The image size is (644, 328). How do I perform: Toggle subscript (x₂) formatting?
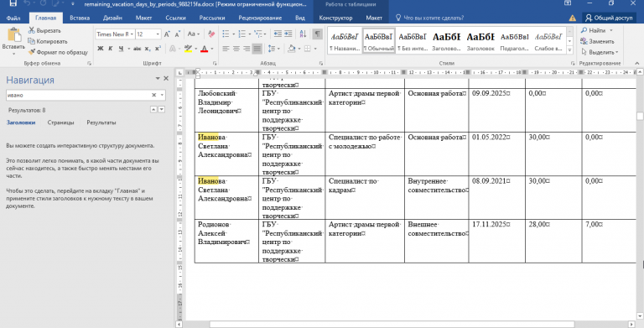pyautogui.click(x=148, y=49)
